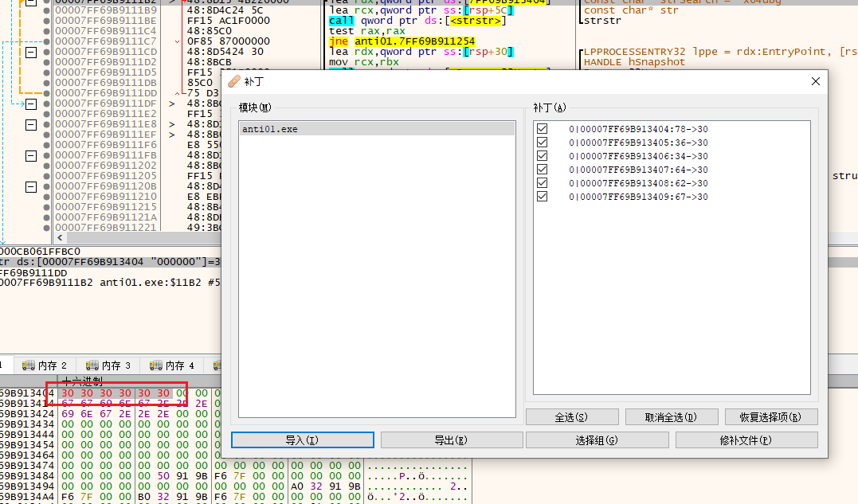
Task: Disable patch 00007FF69B913409:67->30 checkbox
Action: [x=543, y=197]
